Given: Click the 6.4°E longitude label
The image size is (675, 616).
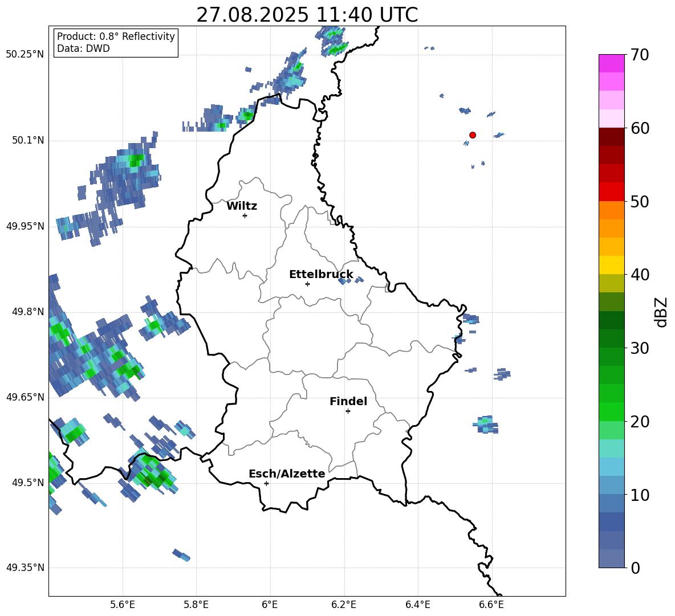Looking at the screenshot, I should (418, 605).
